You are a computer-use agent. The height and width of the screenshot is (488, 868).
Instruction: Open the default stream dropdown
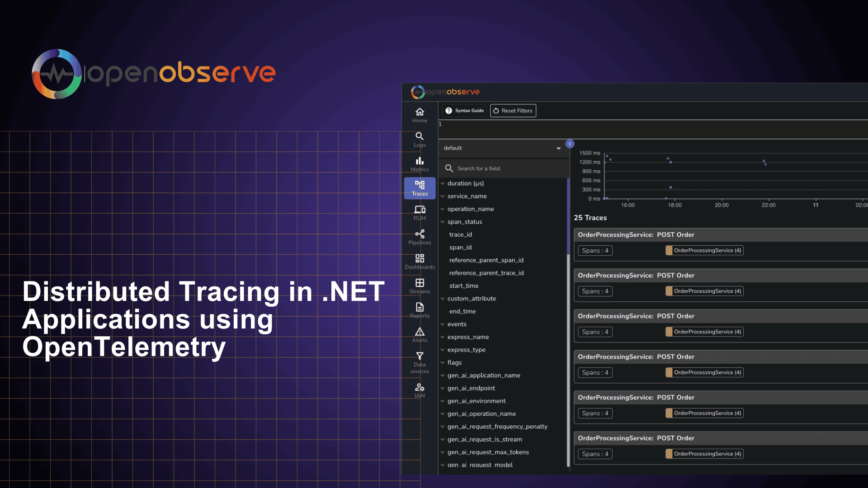503,148
